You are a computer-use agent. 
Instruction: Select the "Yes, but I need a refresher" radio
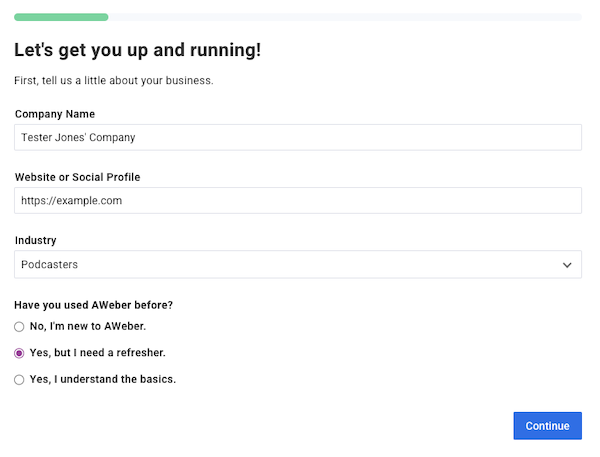click(19, 353)
